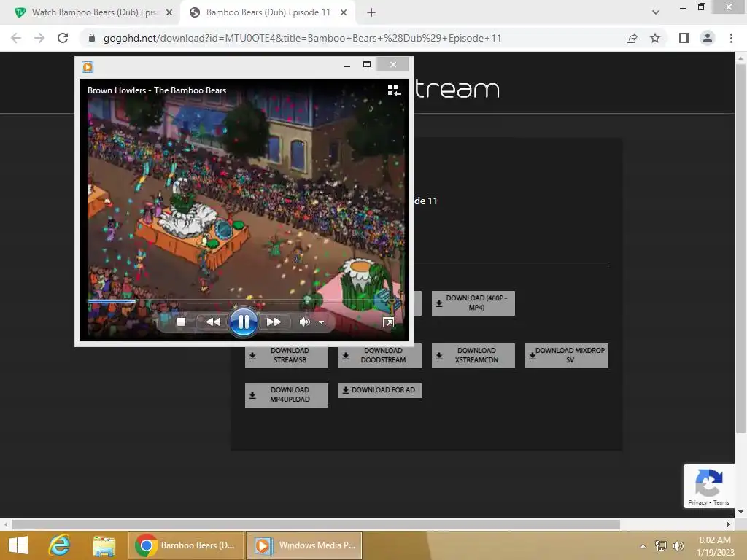Open reCAPTCHA Privacy link
This screenshot has height=560, width=747.
pyautogui.click(x=697, y=502)
